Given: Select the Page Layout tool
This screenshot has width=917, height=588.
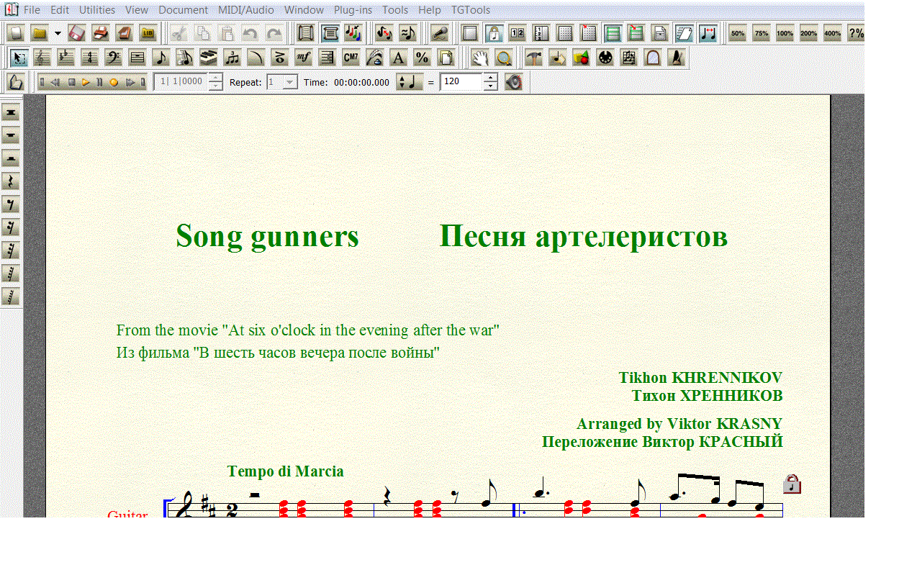Looking at the screenshot, I should (446, 58).
